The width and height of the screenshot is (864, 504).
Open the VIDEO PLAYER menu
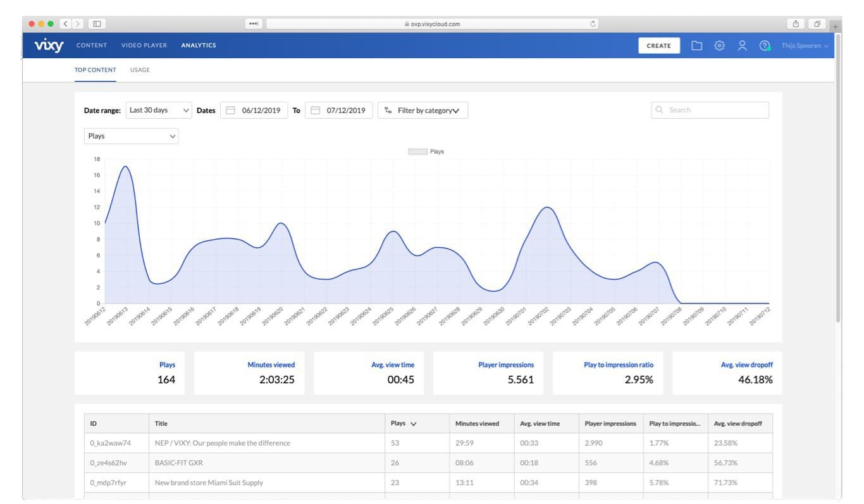144,46
